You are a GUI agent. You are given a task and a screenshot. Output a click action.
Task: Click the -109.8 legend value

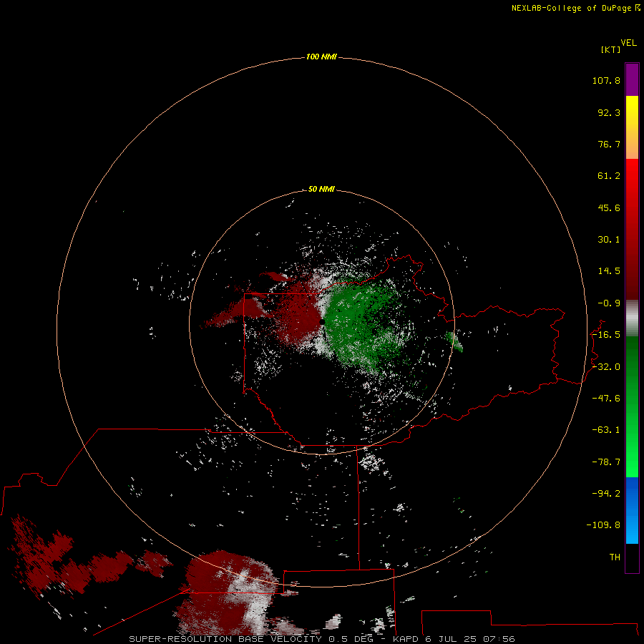603,525
